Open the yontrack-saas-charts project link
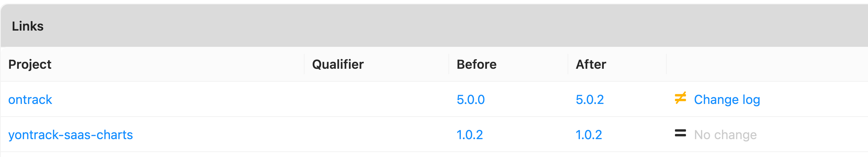868x157 pixels. coord(70,135)
